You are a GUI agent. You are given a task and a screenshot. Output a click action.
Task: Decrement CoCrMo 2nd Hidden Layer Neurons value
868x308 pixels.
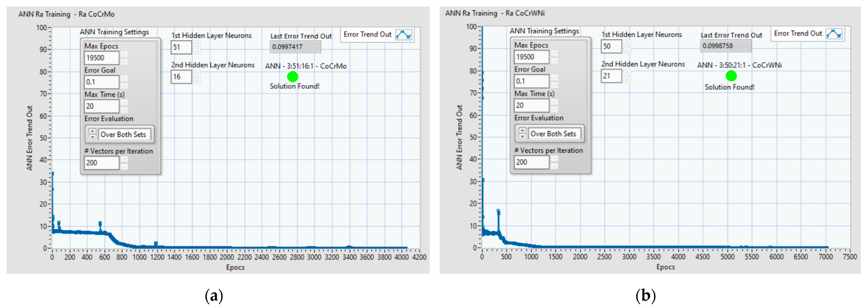click(x=197, y=81)
